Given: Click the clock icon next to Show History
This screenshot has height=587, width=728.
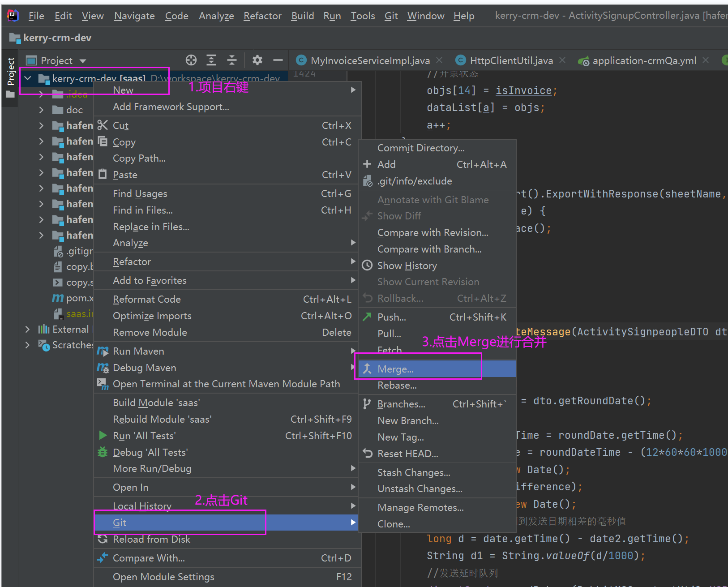Looking at the screenshot, I should 367,266.
